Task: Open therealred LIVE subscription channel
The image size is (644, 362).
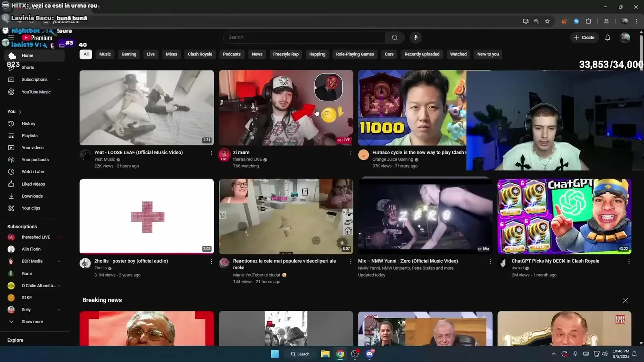Action: click(34, 237)
